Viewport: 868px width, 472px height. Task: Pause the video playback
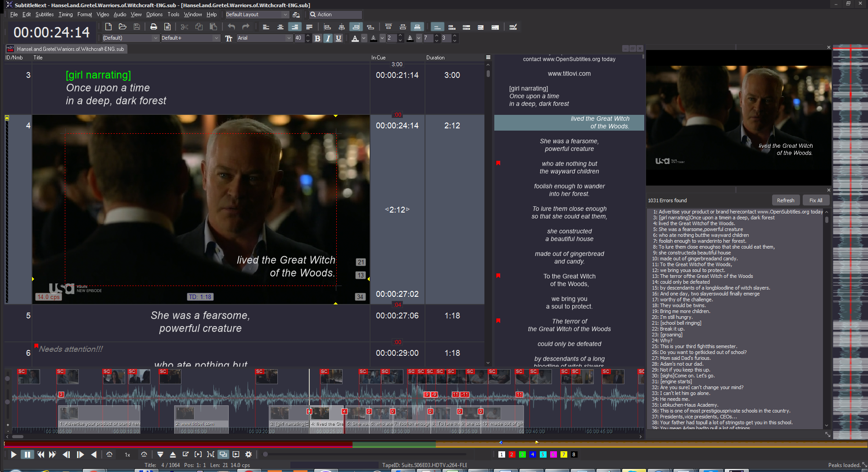click(x=27, y=454)
